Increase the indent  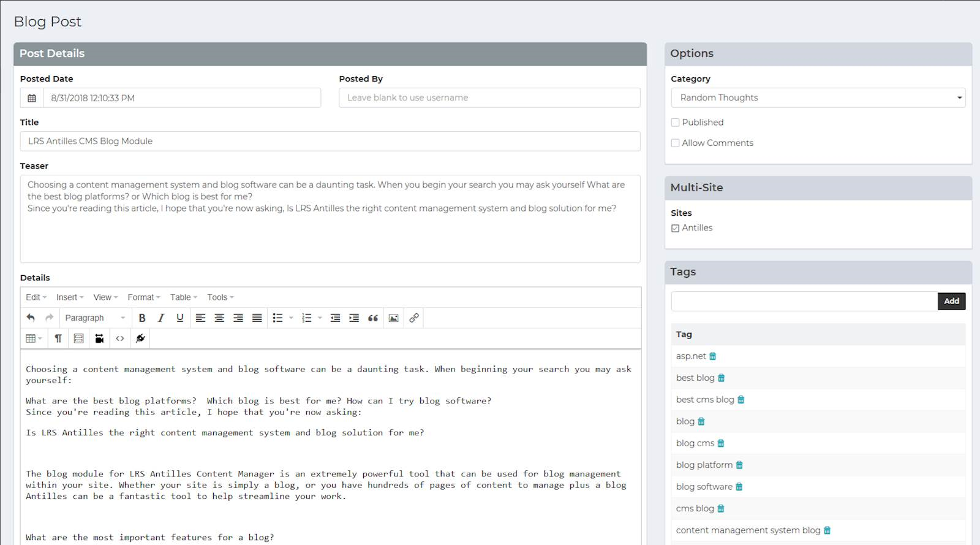(354, 318)
